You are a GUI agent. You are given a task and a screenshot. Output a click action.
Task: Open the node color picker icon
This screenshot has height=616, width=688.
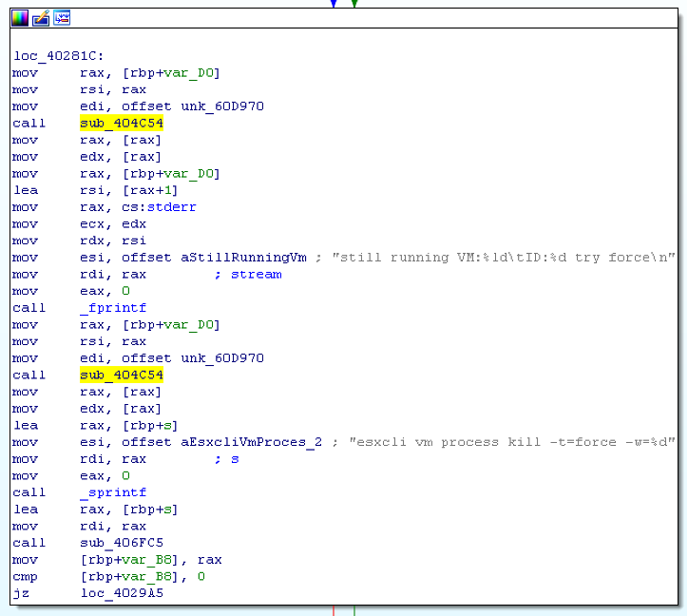point(20,17)
